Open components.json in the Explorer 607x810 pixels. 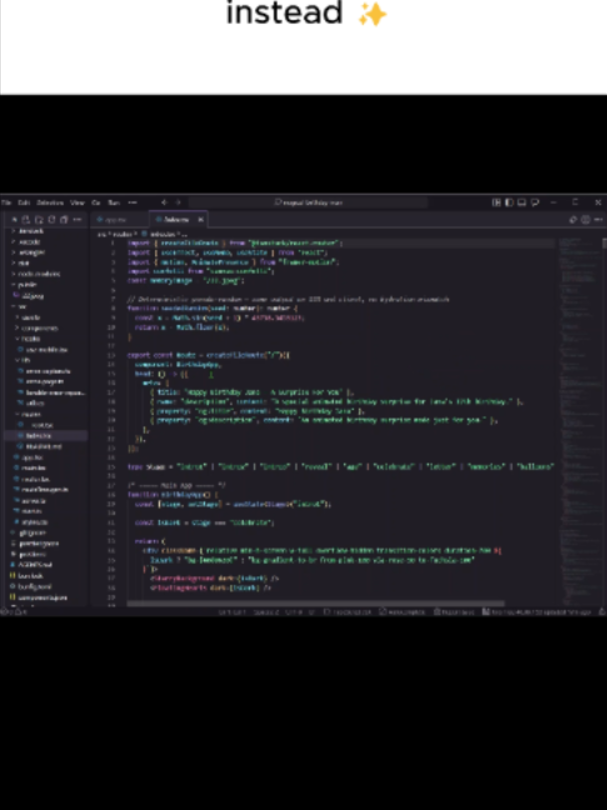[44, 597]
